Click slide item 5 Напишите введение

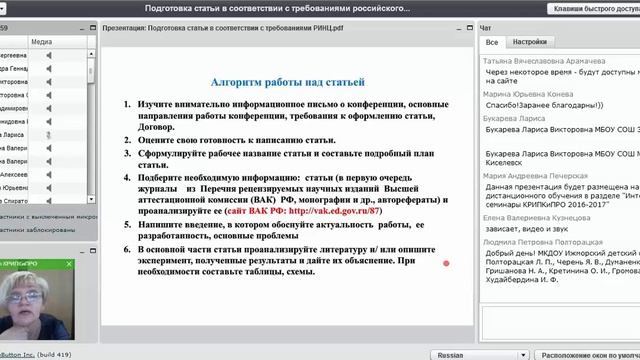[x=281, y=230]
